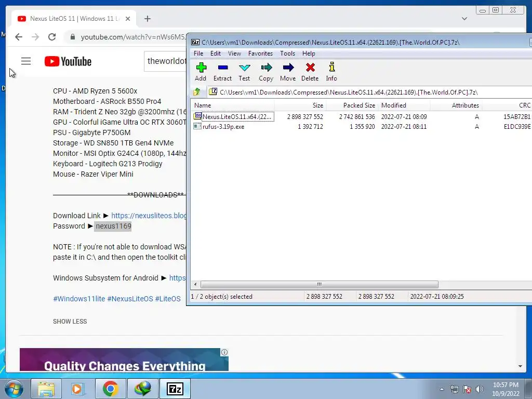Open the File menu in 7-Zip

(198, 54)
